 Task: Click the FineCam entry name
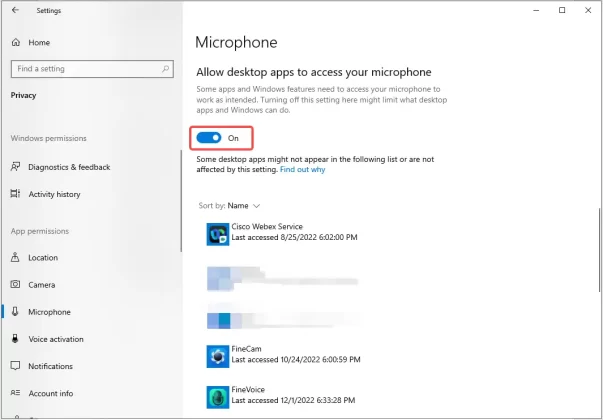tap(247, 349)
